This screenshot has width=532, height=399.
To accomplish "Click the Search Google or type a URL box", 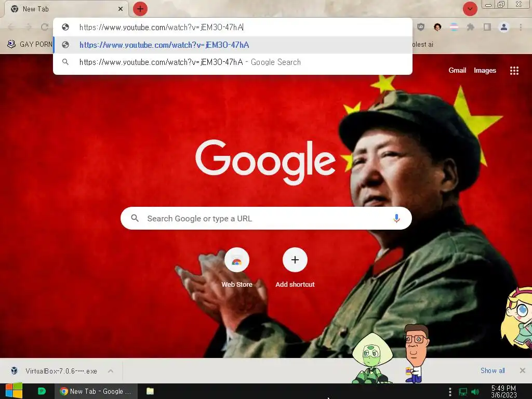I will pyautogui.click(x=266, y=218).
